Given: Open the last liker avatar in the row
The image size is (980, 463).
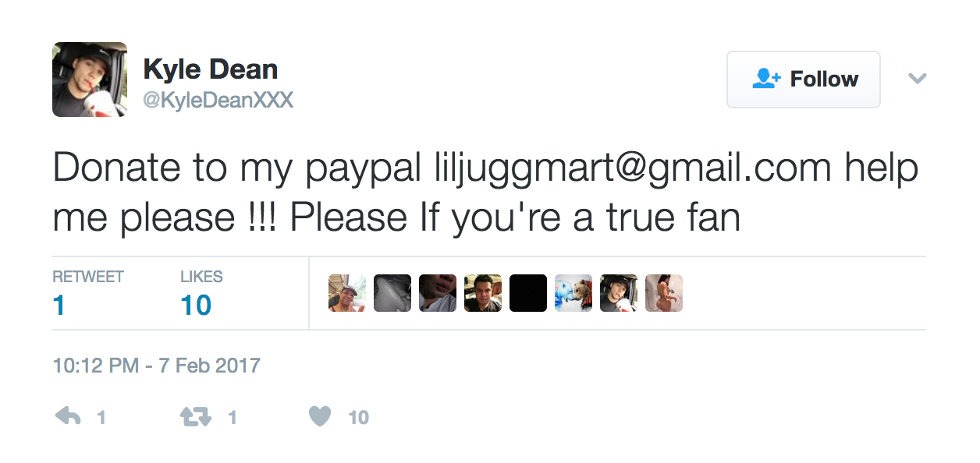Looking at the screenshot, I should click(664, 293).
